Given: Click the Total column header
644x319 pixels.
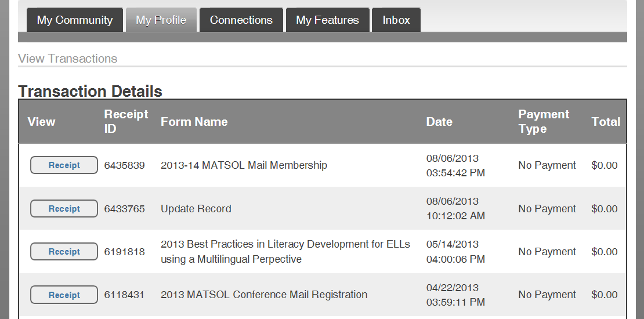Looking at the screenshot, I should click(x=606, y=122).
